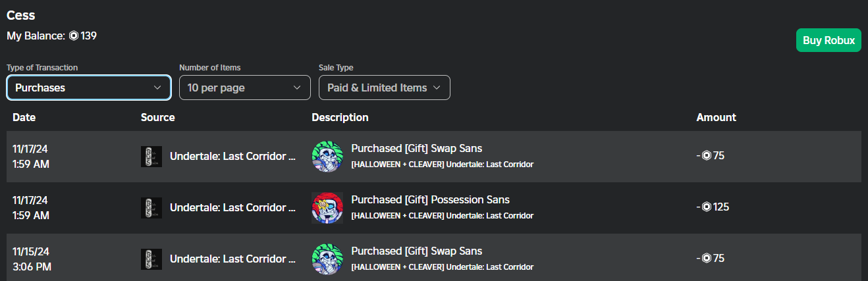Click the Swap Sans thumbnail in the first row
The width and height of the screenshot is (868, 281).
(327, 157)
